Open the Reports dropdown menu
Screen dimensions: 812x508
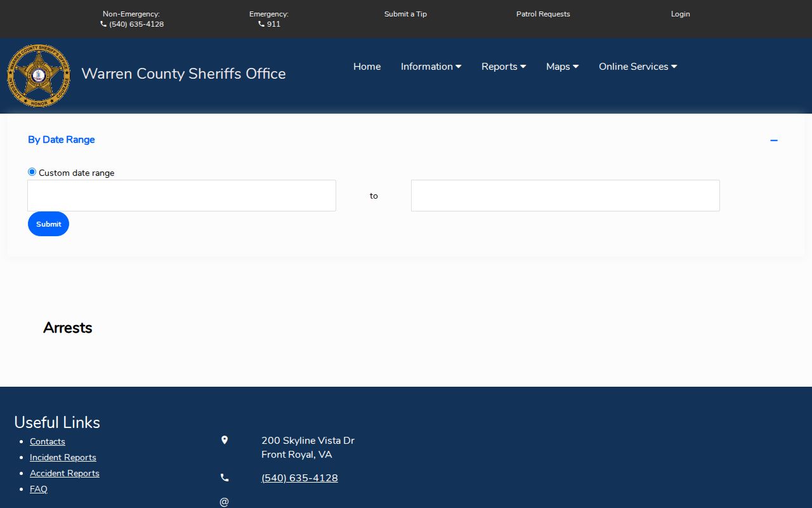coord(504,67)
